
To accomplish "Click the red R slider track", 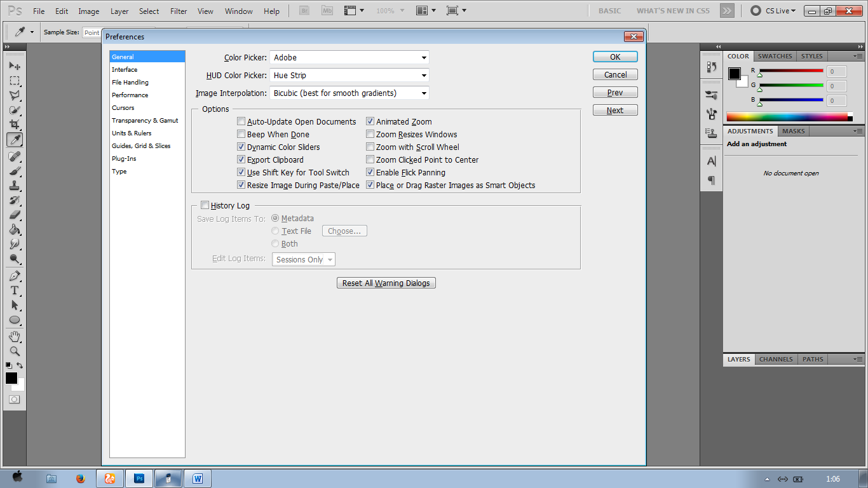I will (791, 71).
